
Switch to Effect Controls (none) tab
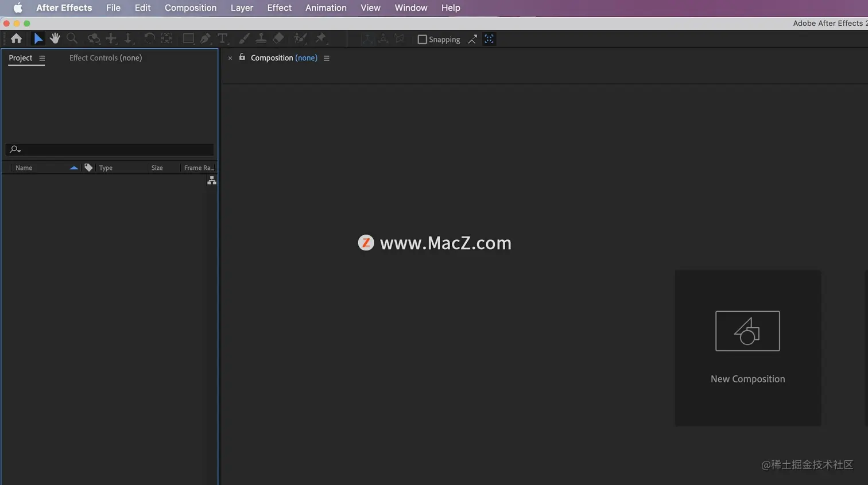click(x=106, y=58)
